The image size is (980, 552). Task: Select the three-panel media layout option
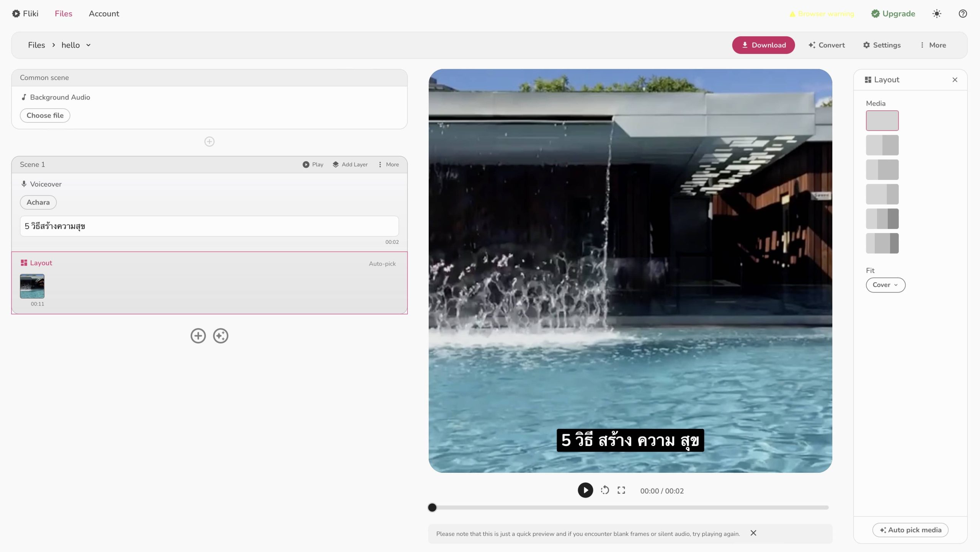[882, 219]
